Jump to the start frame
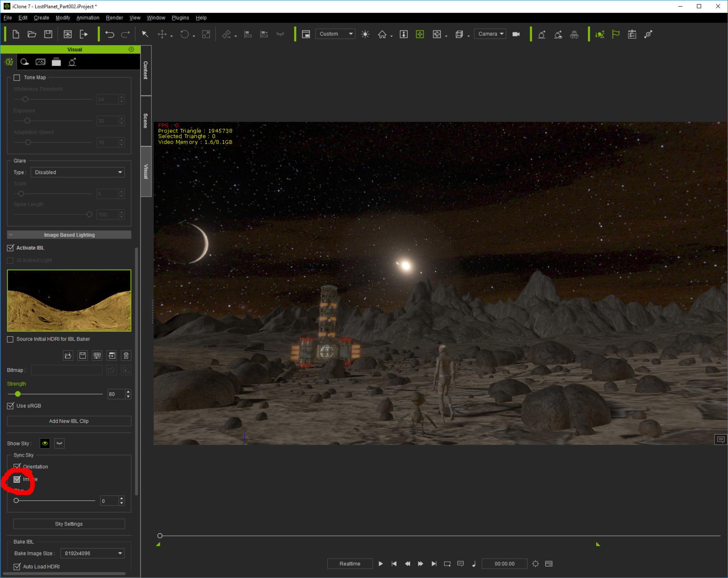Image resolution: width=728 pixels, height=578 pixels. 394,564
